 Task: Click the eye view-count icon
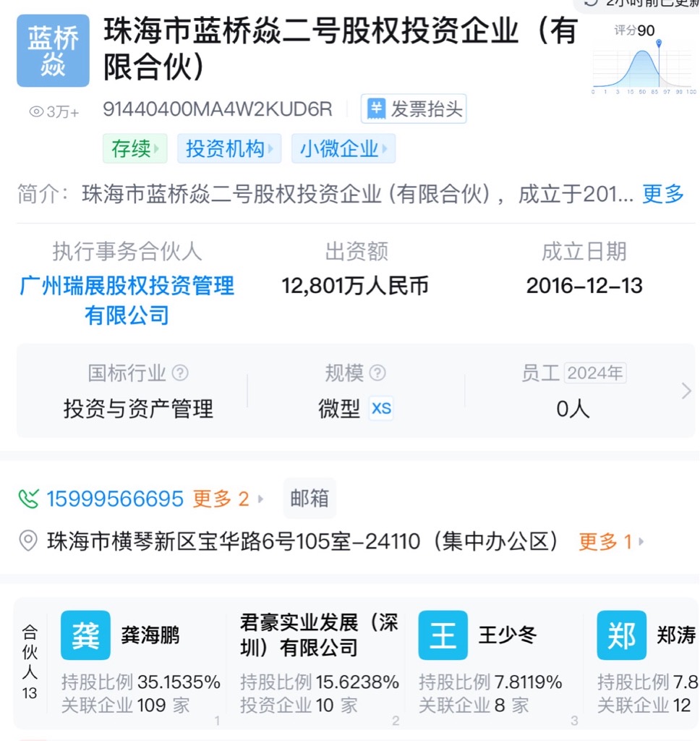click(x=36, y=112)
